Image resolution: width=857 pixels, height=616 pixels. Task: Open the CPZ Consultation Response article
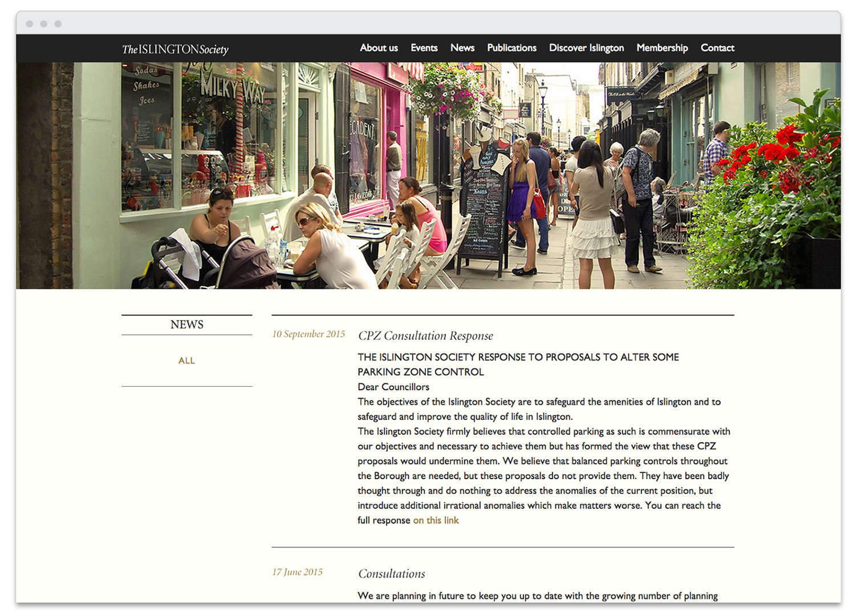click(425, 336)
